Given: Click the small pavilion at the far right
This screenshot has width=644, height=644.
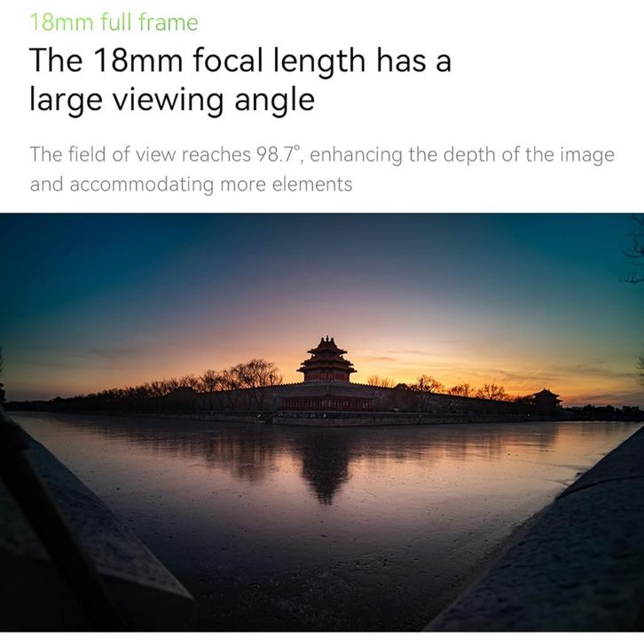Looking at the screenshot, I should [x=546, y=398].
